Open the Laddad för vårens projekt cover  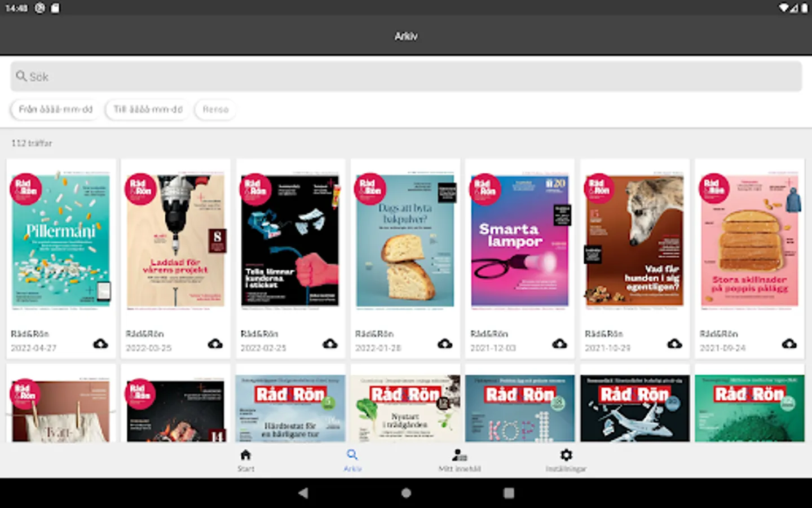pyautogui.click(x=175, y=241)
